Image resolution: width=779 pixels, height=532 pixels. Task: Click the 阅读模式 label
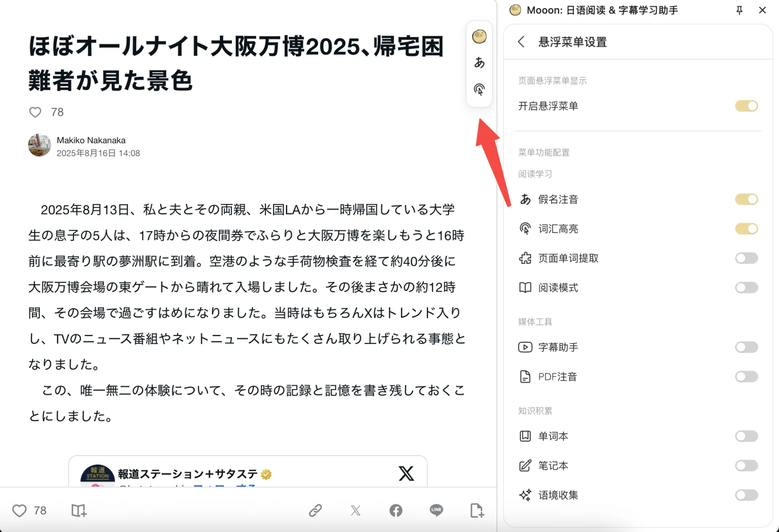tap(558, 288)
